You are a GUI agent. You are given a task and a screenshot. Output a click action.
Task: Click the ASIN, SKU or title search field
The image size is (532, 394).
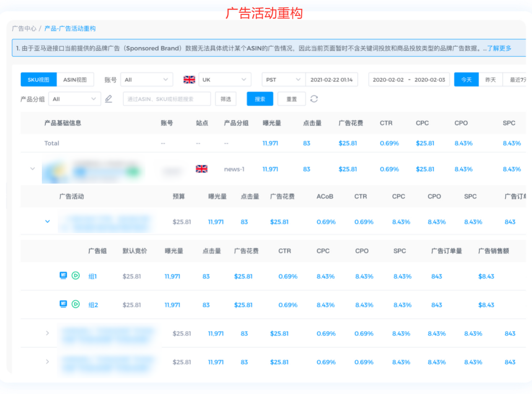coord(167,99)
